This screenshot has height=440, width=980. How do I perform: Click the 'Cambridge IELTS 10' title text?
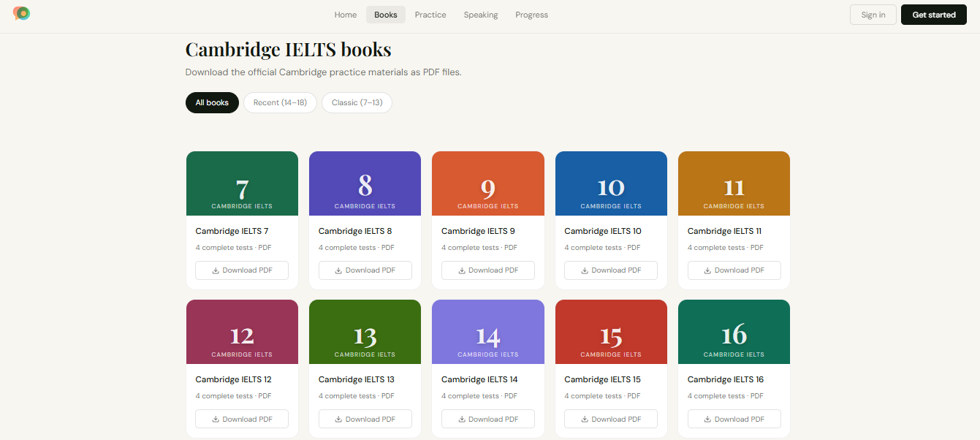point(603,231)
